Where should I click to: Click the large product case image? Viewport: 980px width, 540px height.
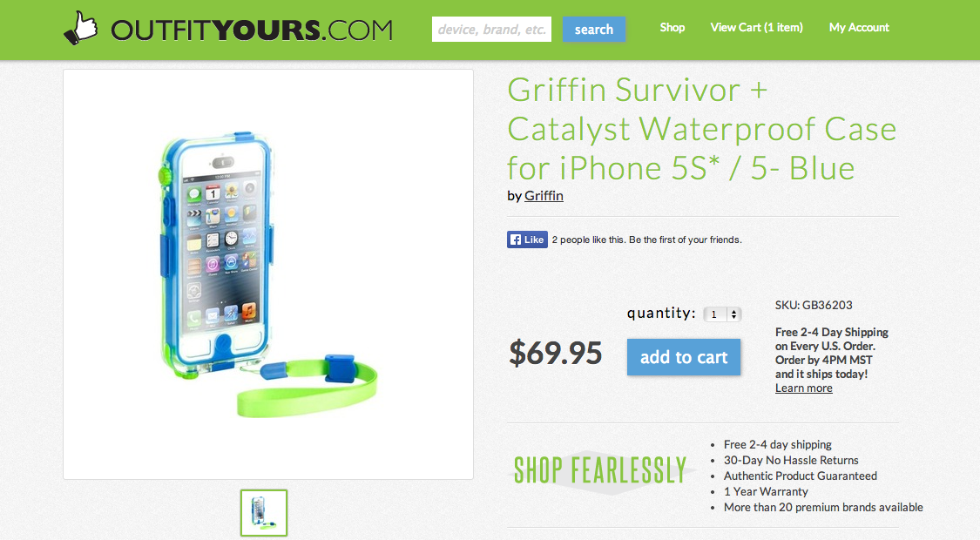pos(268,274)
